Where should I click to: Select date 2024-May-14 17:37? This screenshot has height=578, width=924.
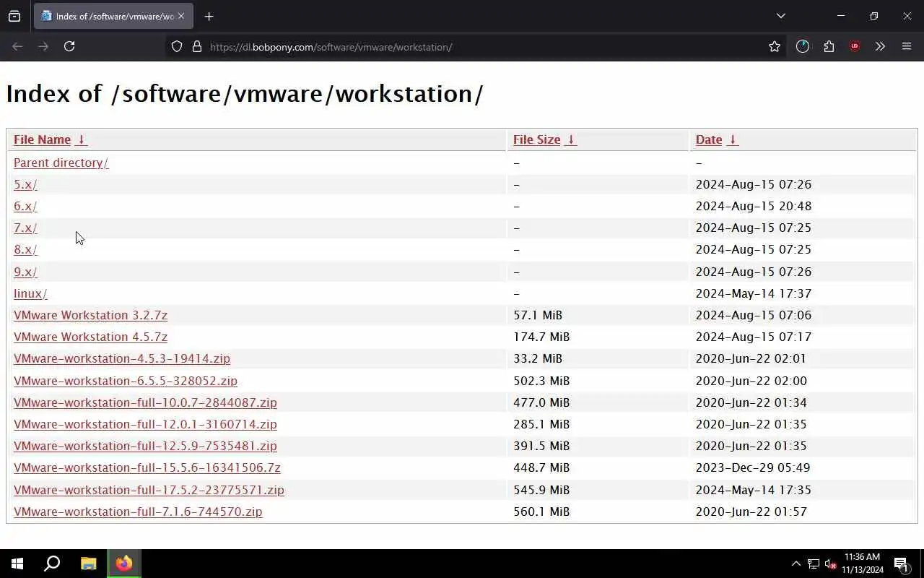tap(754, 293)
